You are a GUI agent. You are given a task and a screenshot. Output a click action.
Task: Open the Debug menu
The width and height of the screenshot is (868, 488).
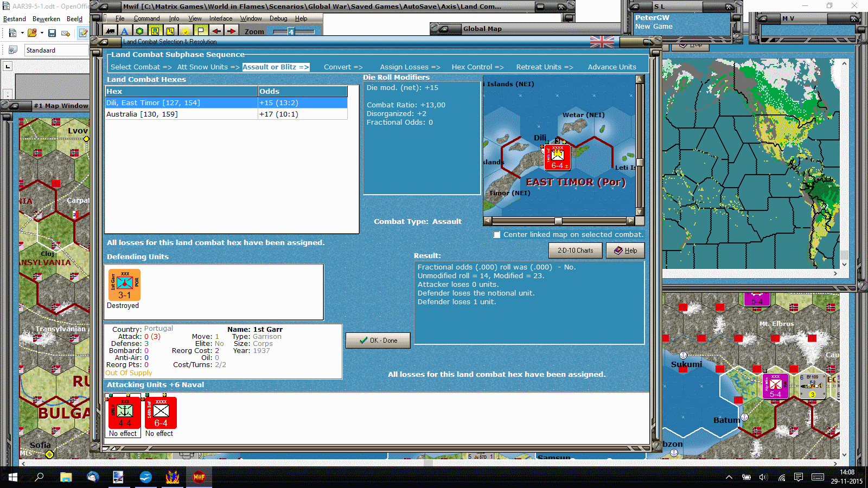tap(278, 18)
